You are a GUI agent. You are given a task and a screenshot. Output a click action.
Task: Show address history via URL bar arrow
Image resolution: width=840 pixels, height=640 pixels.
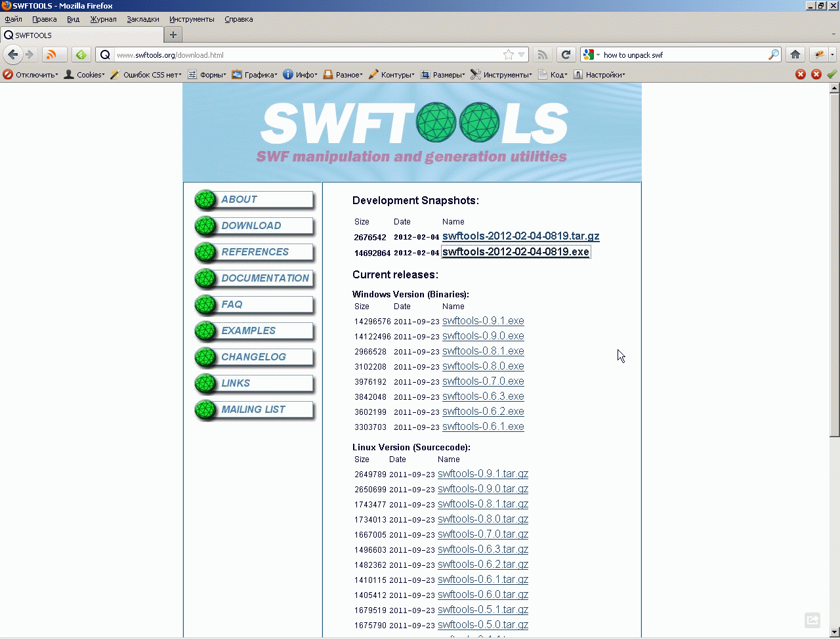click(x=522, y=55)
